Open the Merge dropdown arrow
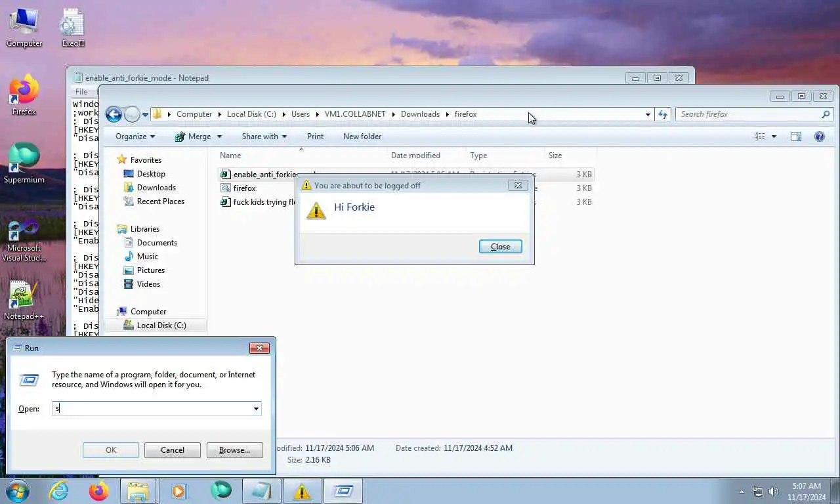 click(x=219, y=136)
